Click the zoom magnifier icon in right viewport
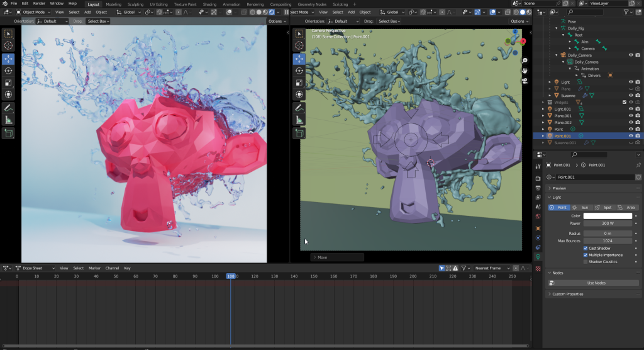Screen dimensions: 644x350 tap(525, 60)
